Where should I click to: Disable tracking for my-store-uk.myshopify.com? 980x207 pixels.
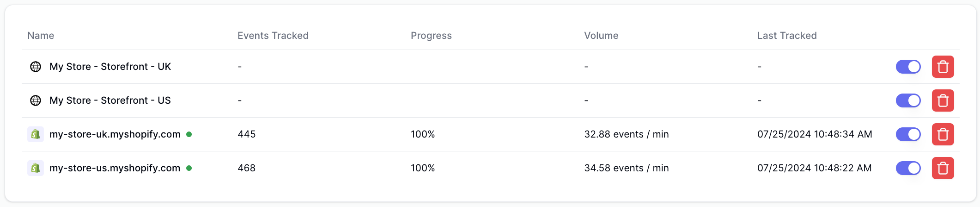[x=908, y=134]
